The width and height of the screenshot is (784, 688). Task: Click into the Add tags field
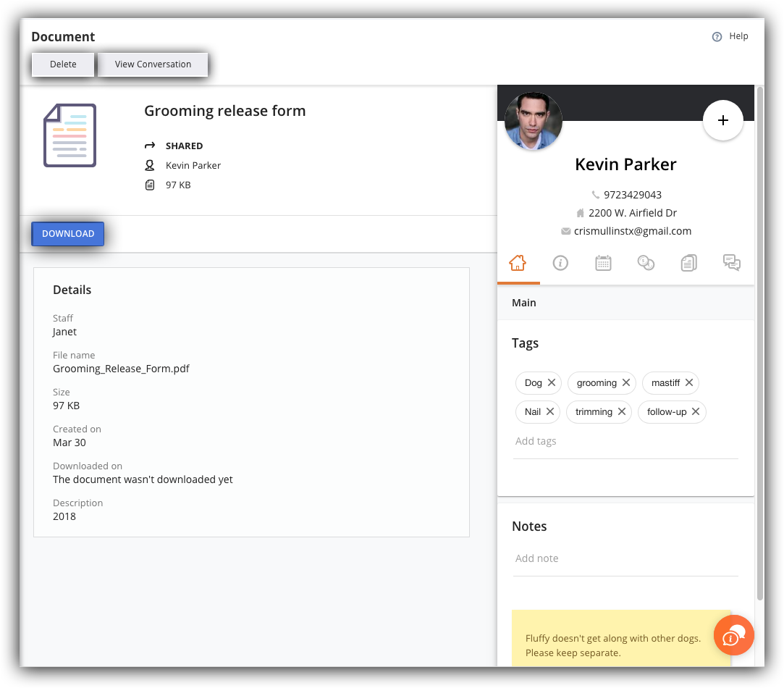pos(625,441)
